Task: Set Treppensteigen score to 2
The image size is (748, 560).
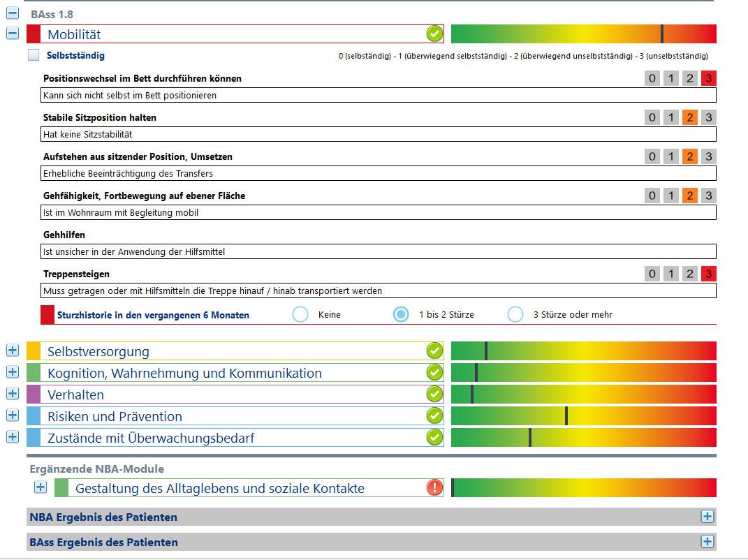Action: [x=689, y=274]
